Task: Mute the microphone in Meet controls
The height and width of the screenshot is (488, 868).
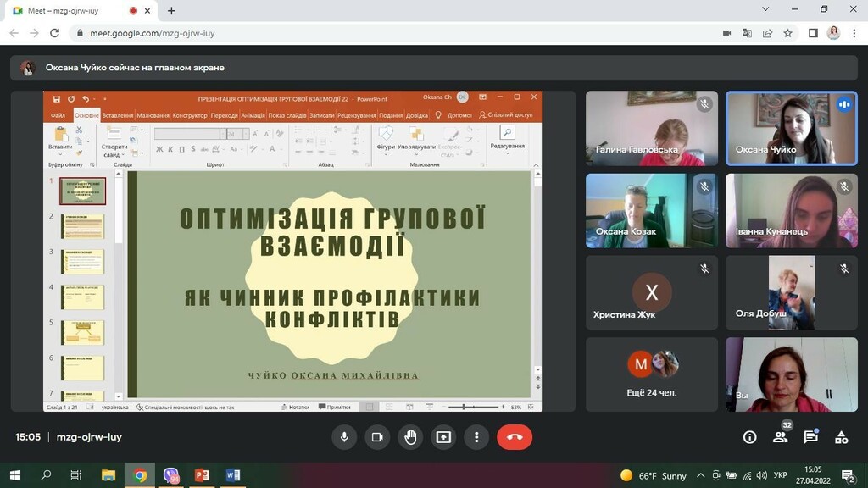Action: pyautogui.click(x=344, y=437)
